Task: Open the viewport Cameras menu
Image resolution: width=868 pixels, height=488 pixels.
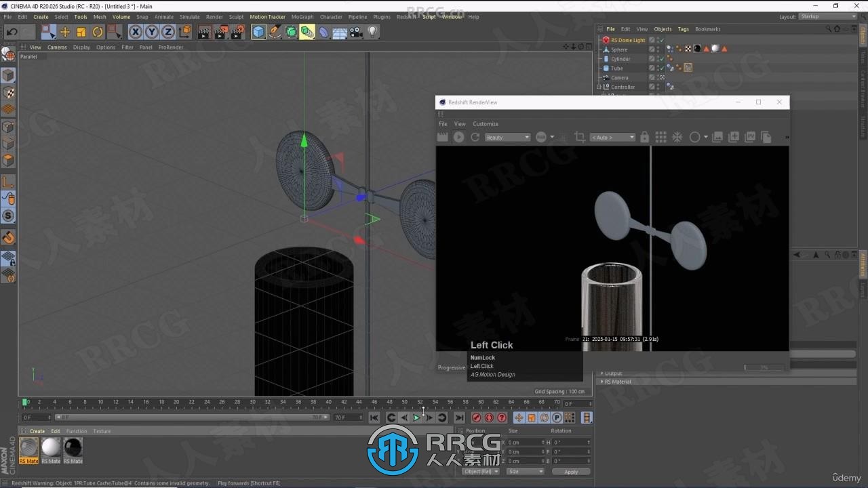Action: 57,47
